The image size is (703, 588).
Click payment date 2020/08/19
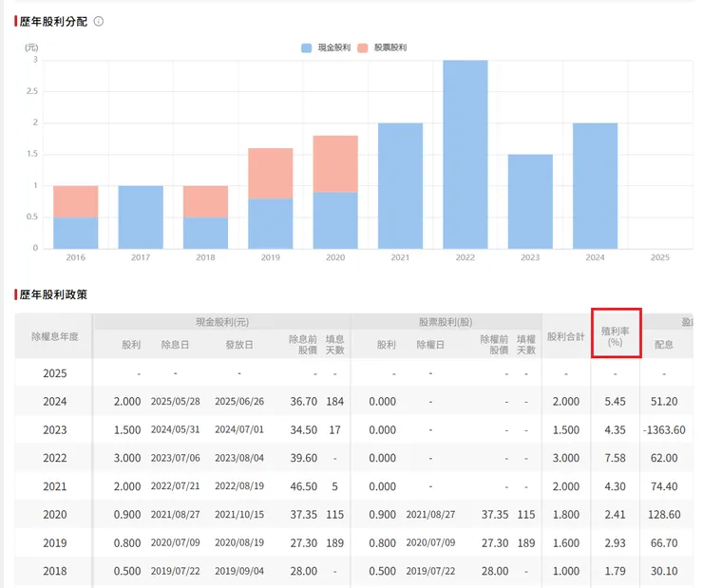click(239, 542)
